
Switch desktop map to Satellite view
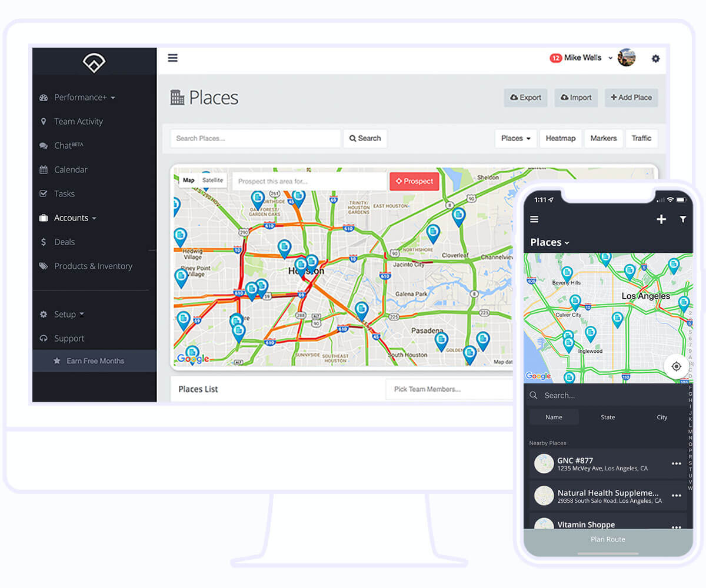(212, 181)
